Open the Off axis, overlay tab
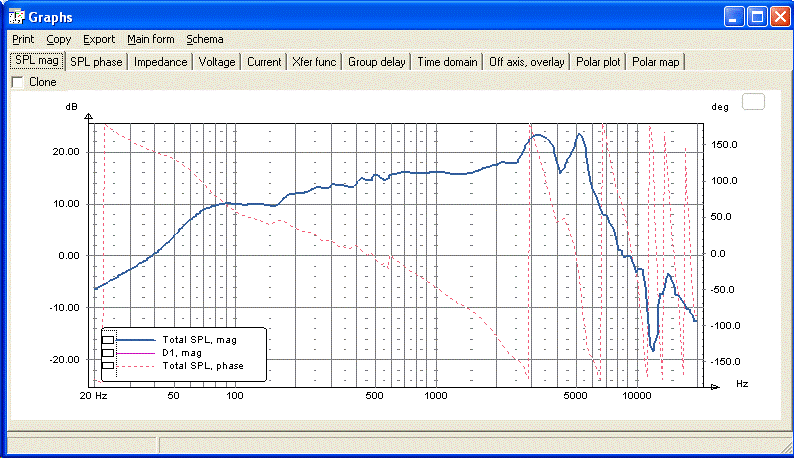 (527, 62)
